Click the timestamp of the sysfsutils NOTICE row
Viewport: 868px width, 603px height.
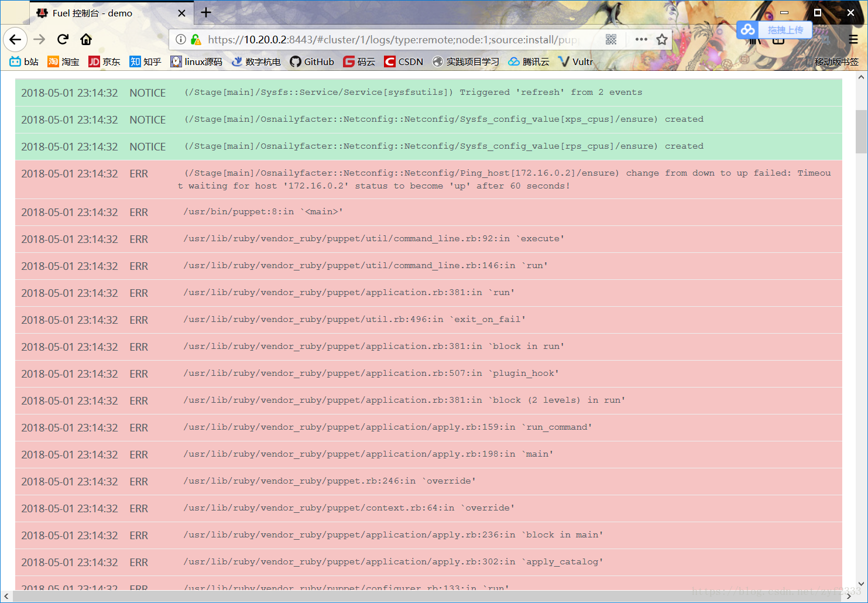tap(70, 93)
